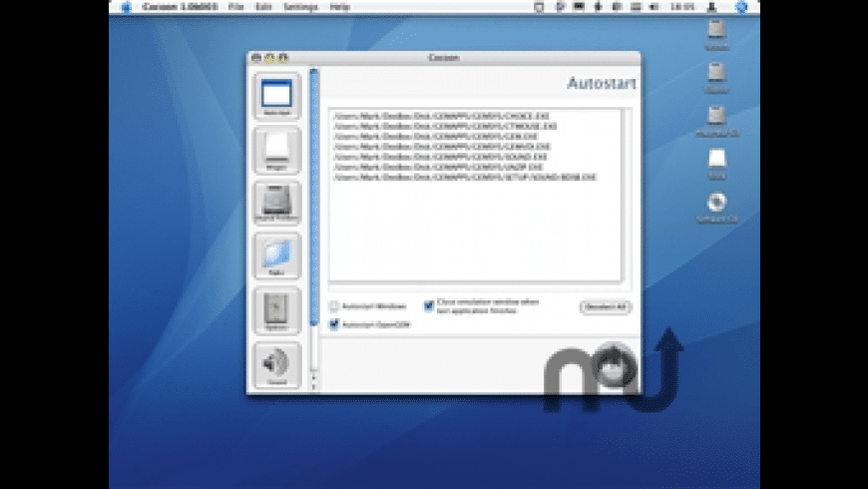Toggle the Autostart OpenGEM checkbox

click(x=334, y=324)
